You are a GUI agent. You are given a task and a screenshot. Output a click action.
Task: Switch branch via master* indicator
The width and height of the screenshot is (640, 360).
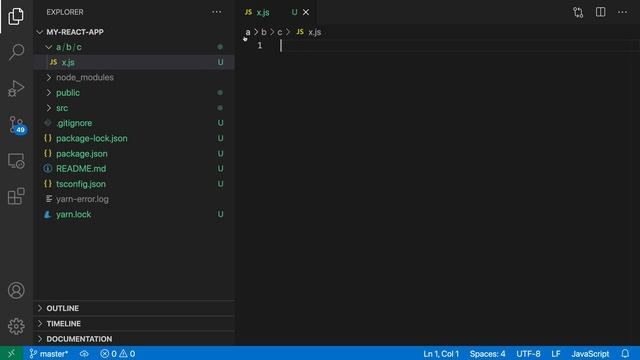coord(49,353)
